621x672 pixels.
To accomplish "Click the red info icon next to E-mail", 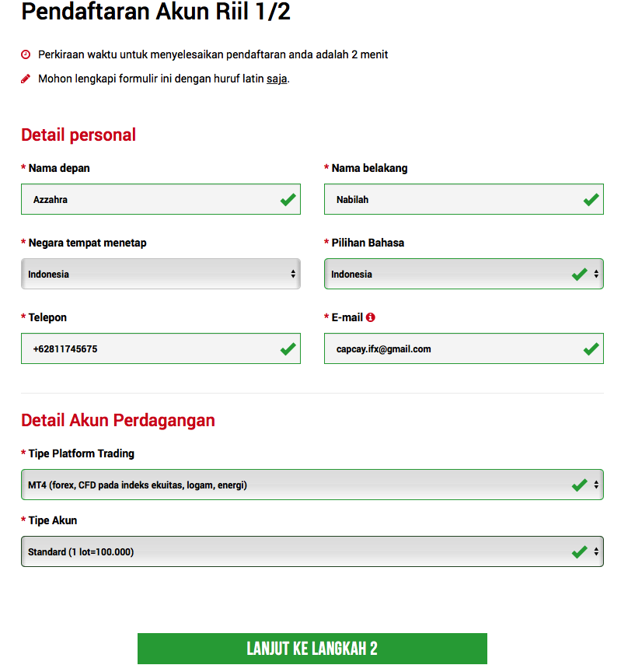I will coord(371,317).
